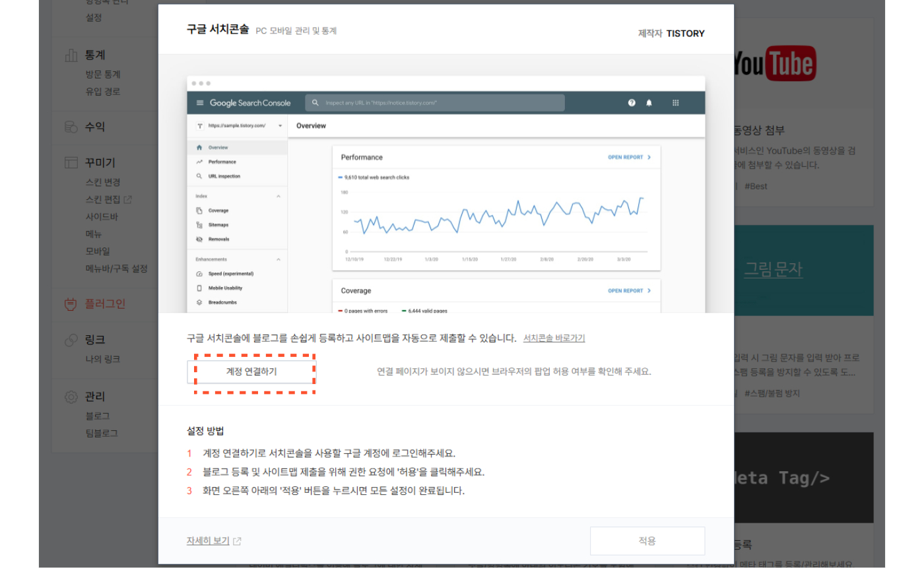Open the 서치콘솔 바로가기 link
This screenshot has height=578, width=924.
[x=554, y=338]
